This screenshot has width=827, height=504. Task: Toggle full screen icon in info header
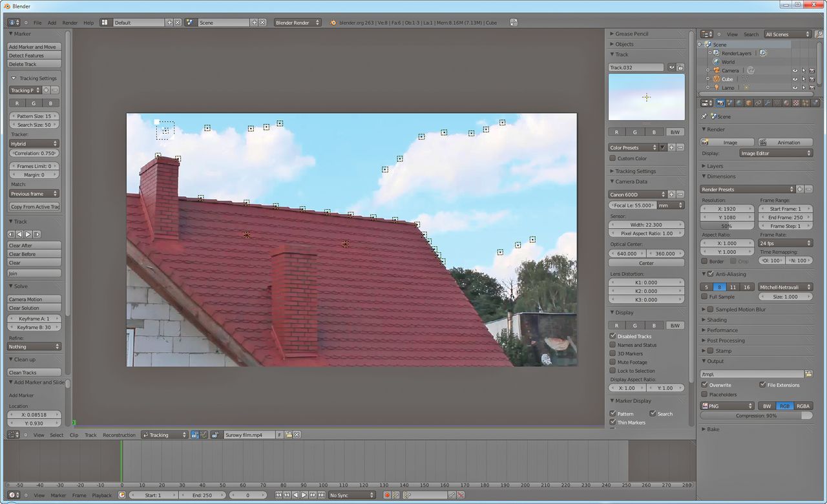[x=513, y=23]
